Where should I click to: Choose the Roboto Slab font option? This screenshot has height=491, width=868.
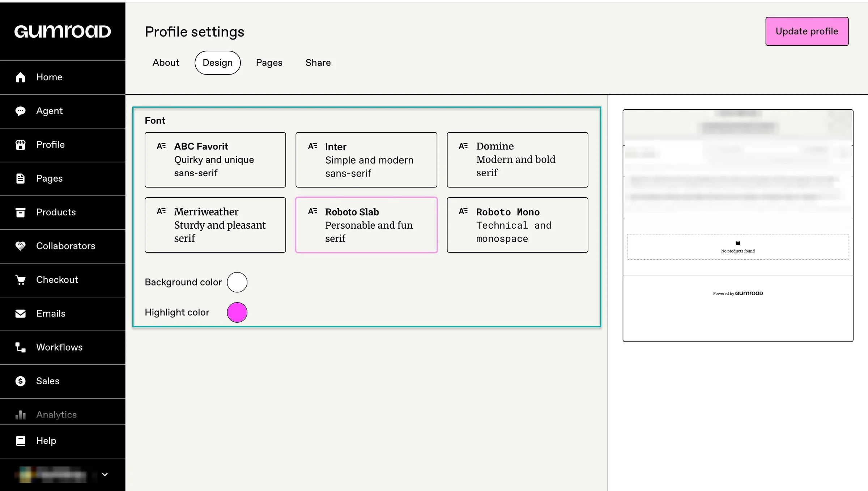(366, 225)
